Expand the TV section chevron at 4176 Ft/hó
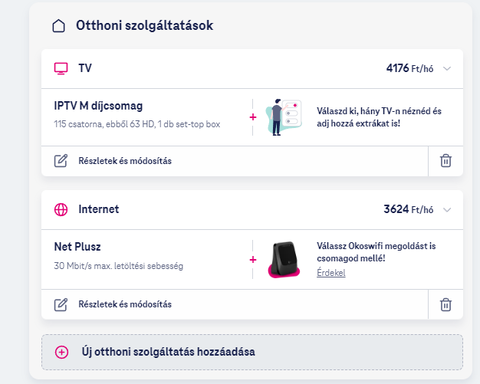The height and width of the screenshot is (384, 480). click(447, 69)
